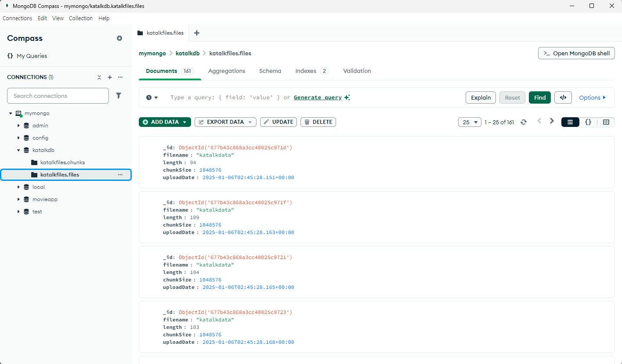Click katalkdb breadcrumb link
622x364 pixels.
point(188,53)
